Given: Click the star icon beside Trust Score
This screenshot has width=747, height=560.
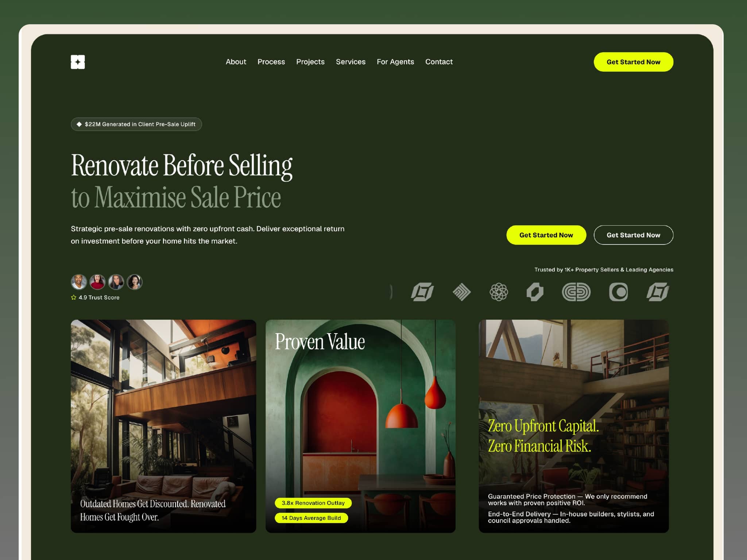Looking at the screenshot, I should pos(74,297).
